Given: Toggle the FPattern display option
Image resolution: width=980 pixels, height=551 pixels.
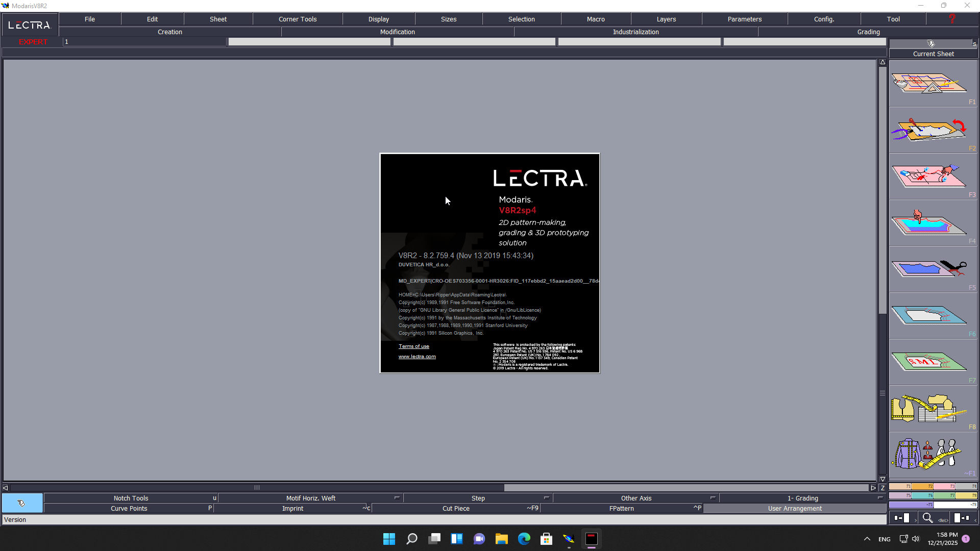Looking at the screenshot, I should [621, 509].
